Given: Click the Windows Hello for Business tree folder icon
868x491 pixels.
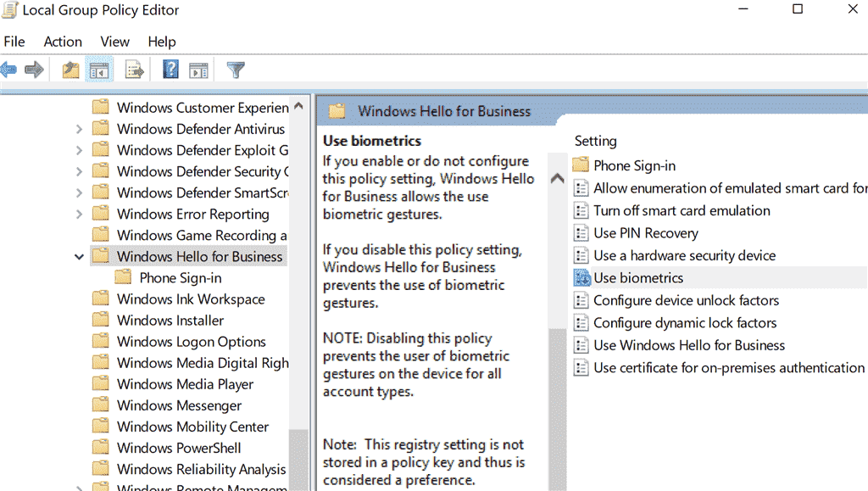Looking at the screenshot, I should (x=101, y=256).
